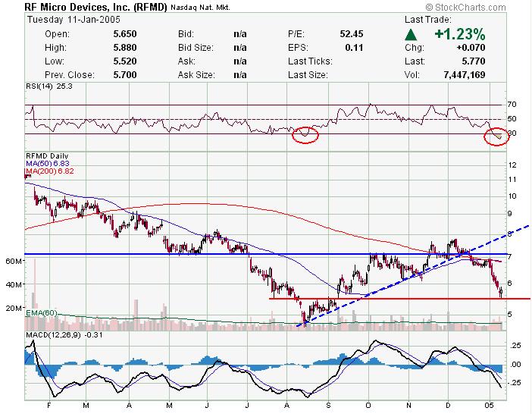Click the title 'RF Micro Devices, Inc. (RFMD)'
The height and width of the screenshot is (414, 532).
pos(96,7)
